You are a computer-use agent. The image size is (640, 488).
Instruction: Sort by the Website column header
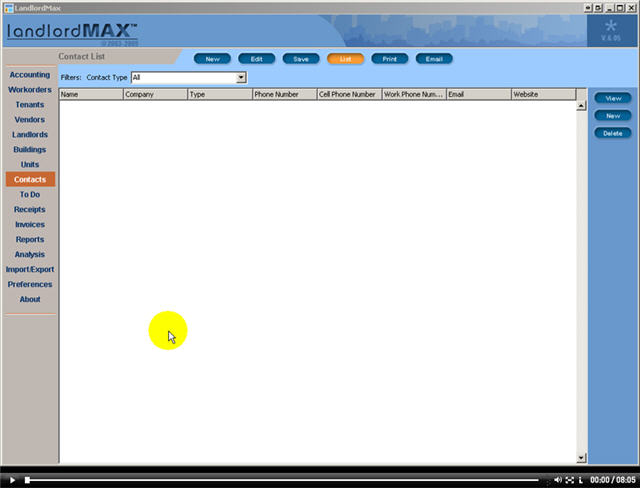(x=544, y=94)
